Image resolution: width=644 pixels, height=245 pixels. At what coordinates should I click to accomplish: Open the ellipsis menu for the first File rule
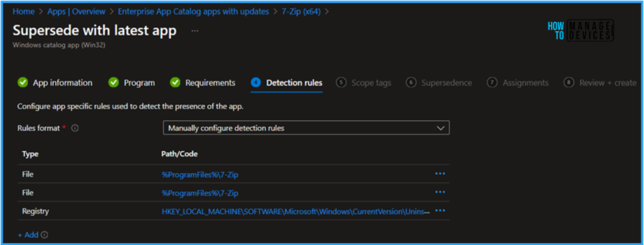(440, 174)
